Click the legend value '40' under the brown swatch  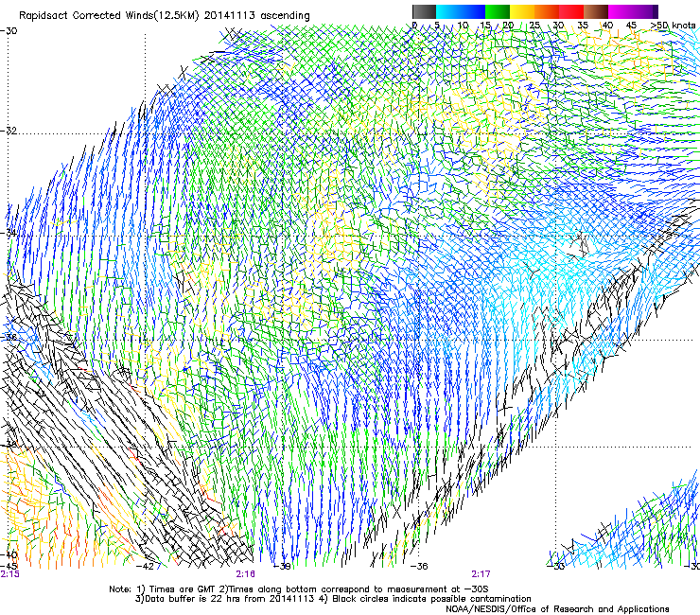[x=607, y=26]
